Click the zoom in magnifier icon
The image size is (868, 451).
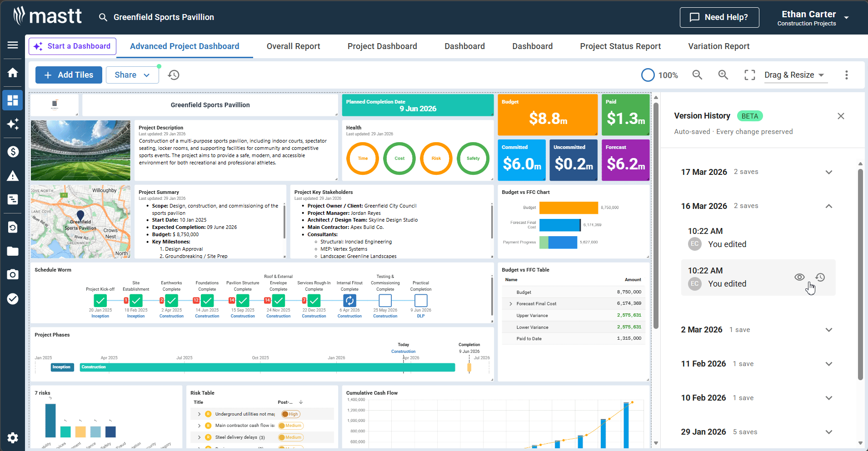click(723, 75)
